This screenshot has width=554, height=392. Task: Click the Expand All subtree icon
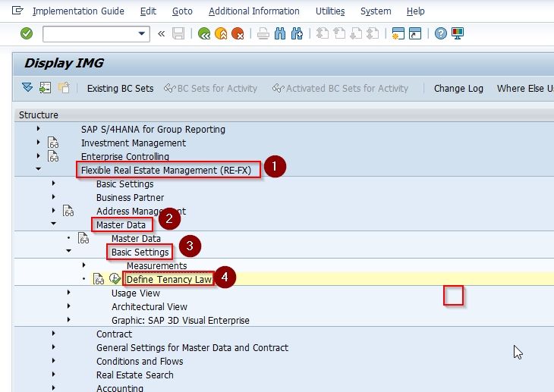(x=27, y=88)
